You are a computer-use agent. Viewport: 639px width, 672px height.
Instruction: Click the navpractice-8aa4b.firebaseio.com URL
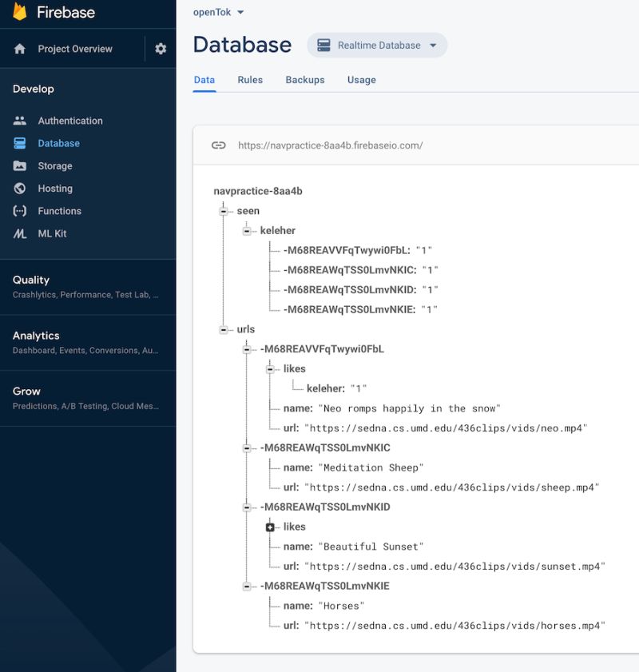(x=330, y=145)
